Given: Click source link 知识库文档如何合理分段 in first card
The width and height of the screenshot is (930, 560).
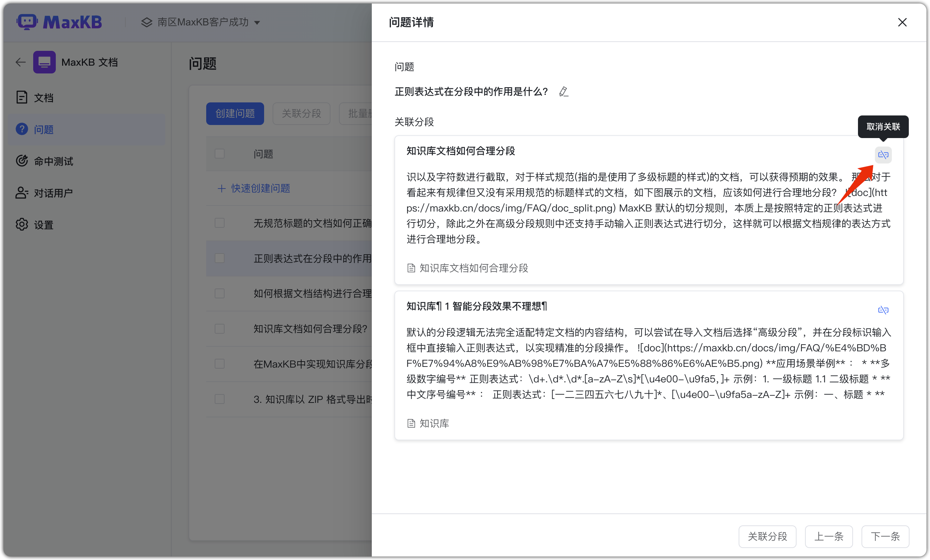Looking at the screenshot, I should point(473,268).
